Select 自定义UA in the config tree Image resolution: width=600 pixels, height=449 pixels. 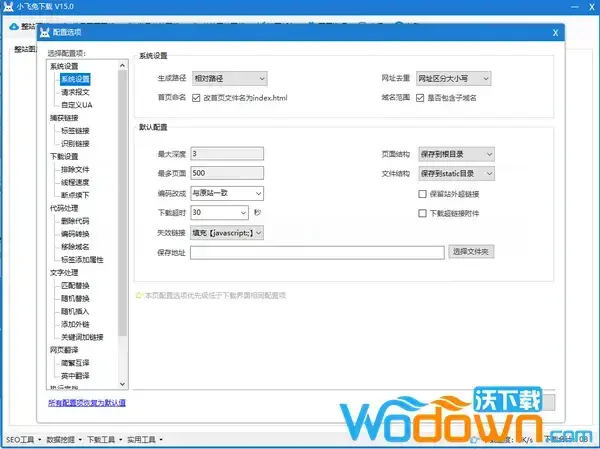(x=77, y=105)
